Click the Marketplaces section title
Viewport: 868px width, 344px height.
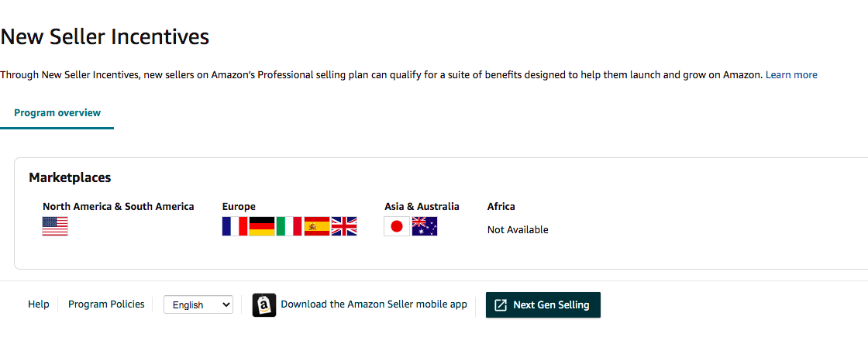pos(70,177)
